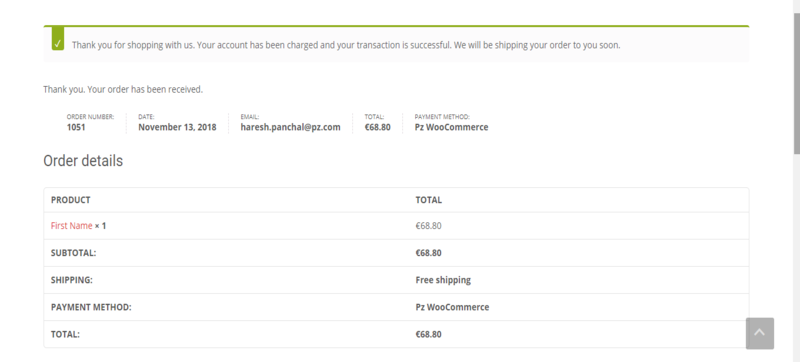
Task: Click the SHIPPING row label
Action: (72, 280)
